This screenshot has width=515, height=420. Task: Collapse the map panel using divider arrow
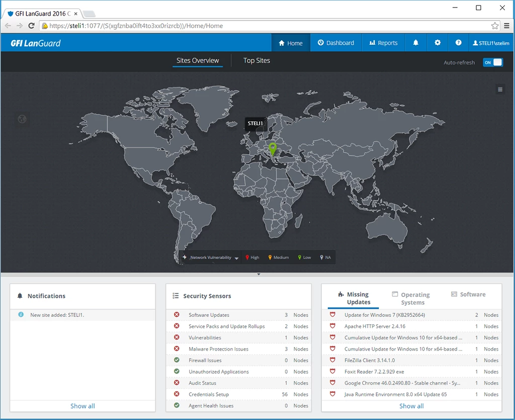[259, 275]
